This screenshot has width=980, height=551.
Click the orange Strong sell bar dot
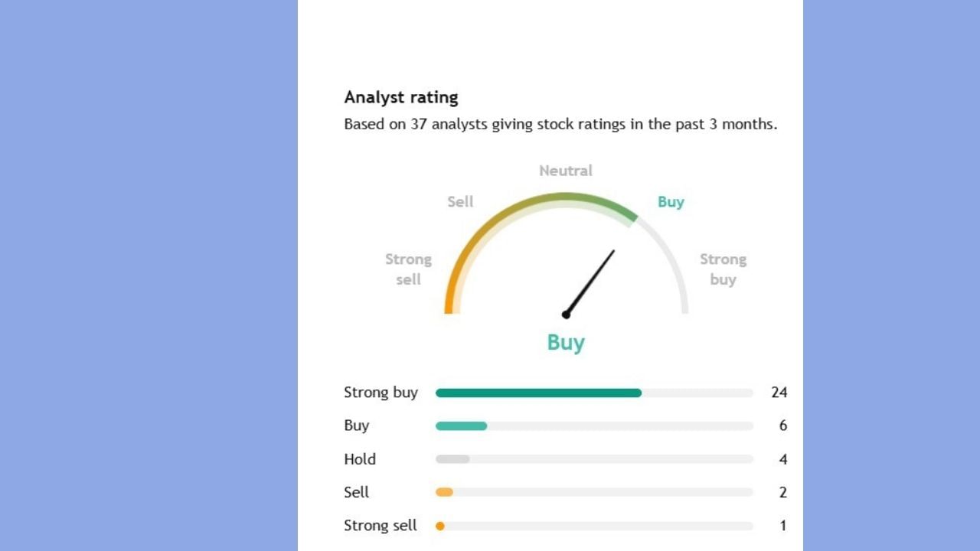440,526
